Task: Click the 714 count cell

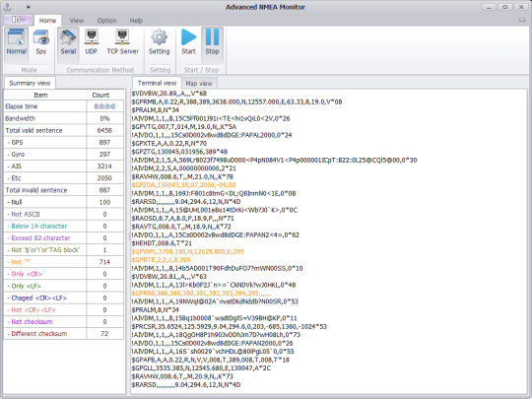Action: [104, 262]
